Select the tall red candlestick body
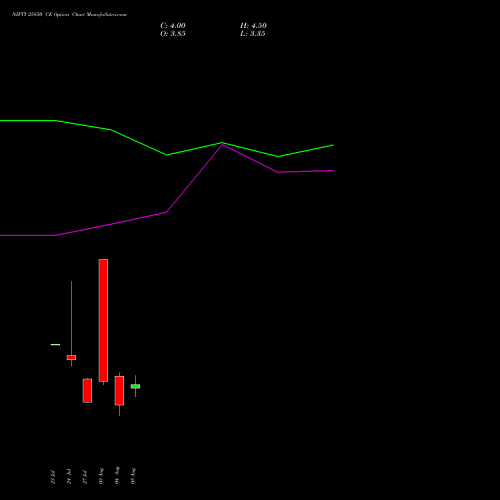The width and height of the screenshot is (500, 500). tap(103, 320)
